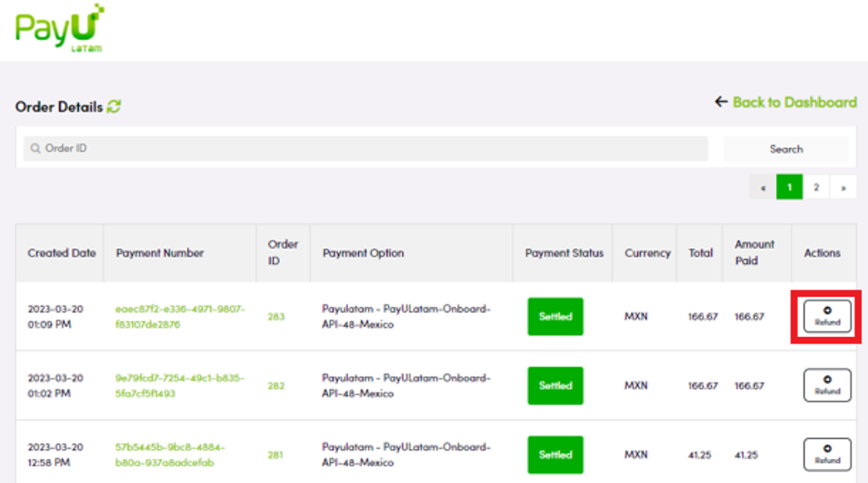Click the PayU Latam logo
868x483 pixels.
(59, 27)
